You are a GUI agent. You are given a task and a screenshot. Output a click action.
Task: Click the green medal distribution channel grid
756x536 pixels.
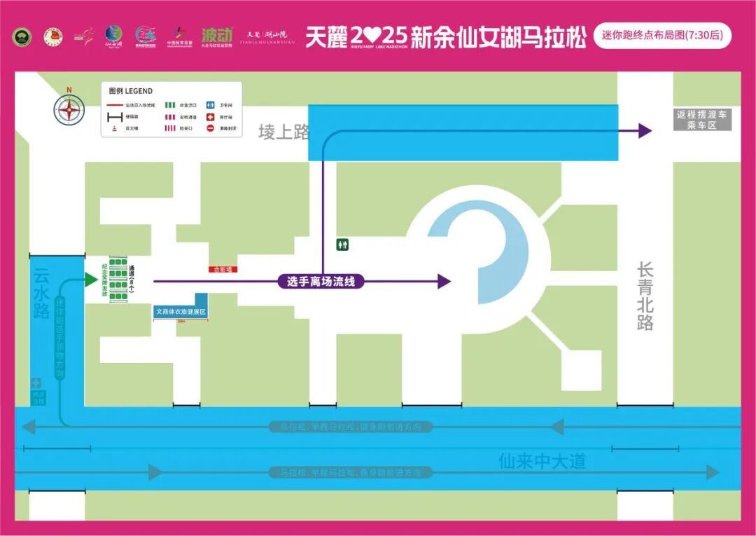pyautogui.click(x=118, y=280)
